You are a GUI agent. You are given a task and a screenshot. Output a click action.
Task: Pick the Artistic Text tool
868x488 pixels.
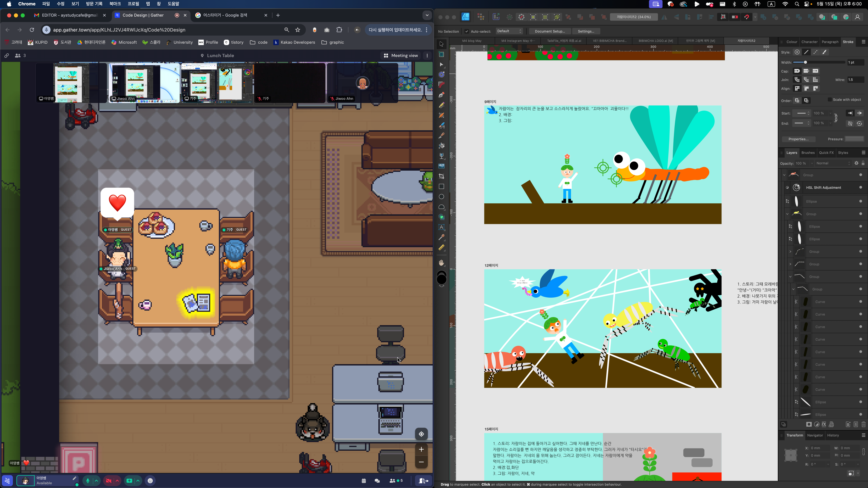(441, 227)
